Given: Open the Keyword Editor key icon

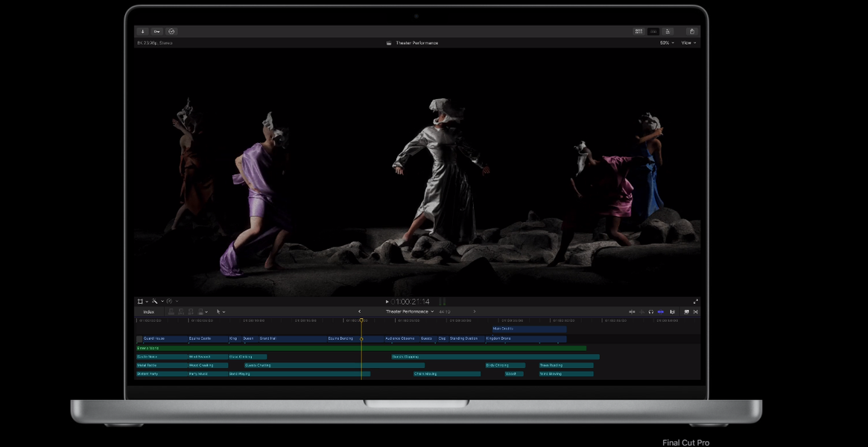Looking at the screenshot, I should point(157,31).
